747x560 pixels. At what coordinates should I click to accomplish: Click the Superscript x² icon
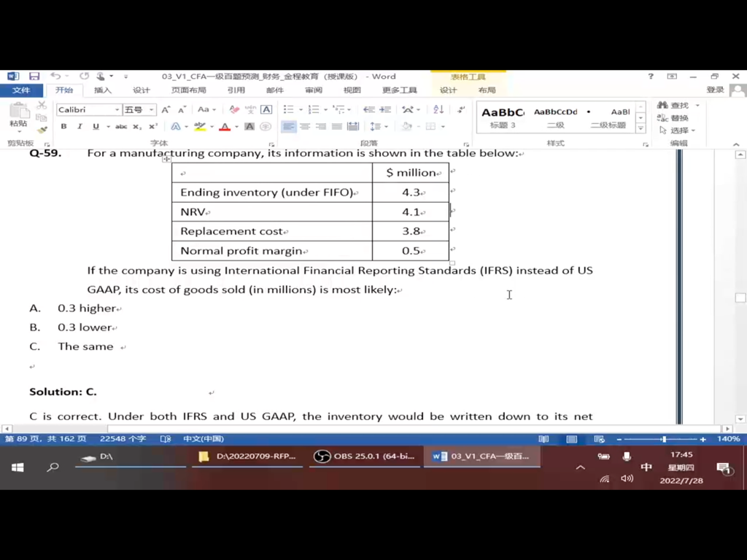click(153, 127)
